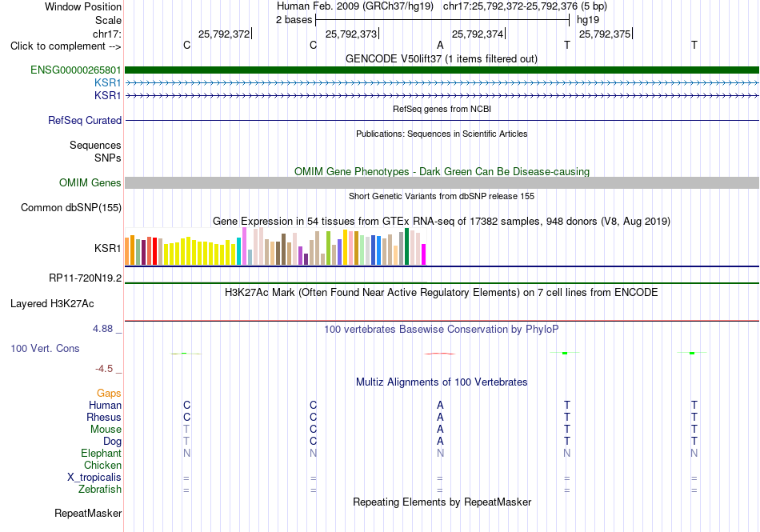Click the X_tropicalis species label
The width and height of the screenshot is (760, 532).
(x=94, y=478)
